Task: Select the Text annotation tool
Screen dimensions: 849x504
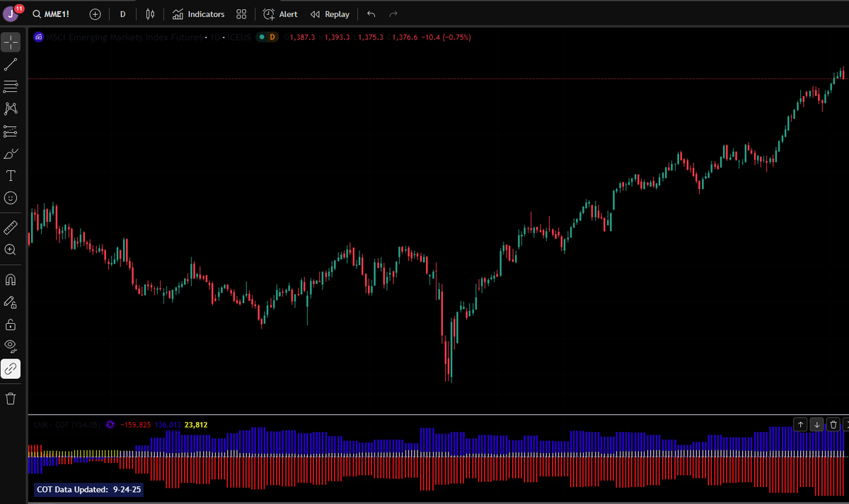Action: tap(11, 176)
